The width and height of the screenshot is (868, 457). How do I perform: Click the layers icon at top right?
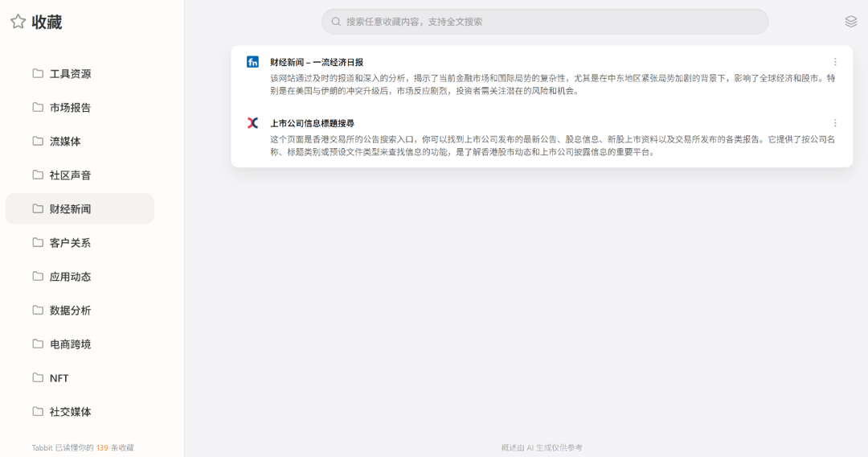click(851, 22)
